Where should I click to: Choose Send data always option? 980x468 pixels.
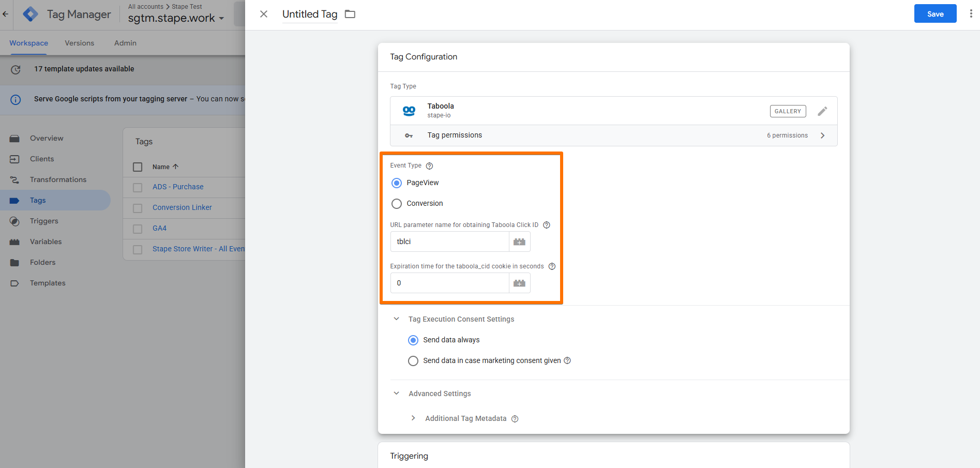413,340
